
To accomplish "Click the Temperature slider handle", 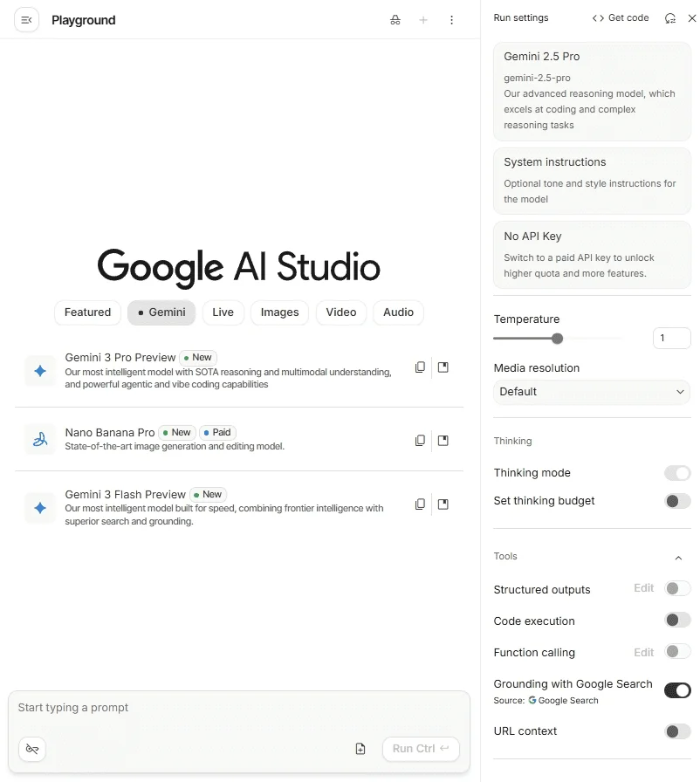I will [558, 339].
